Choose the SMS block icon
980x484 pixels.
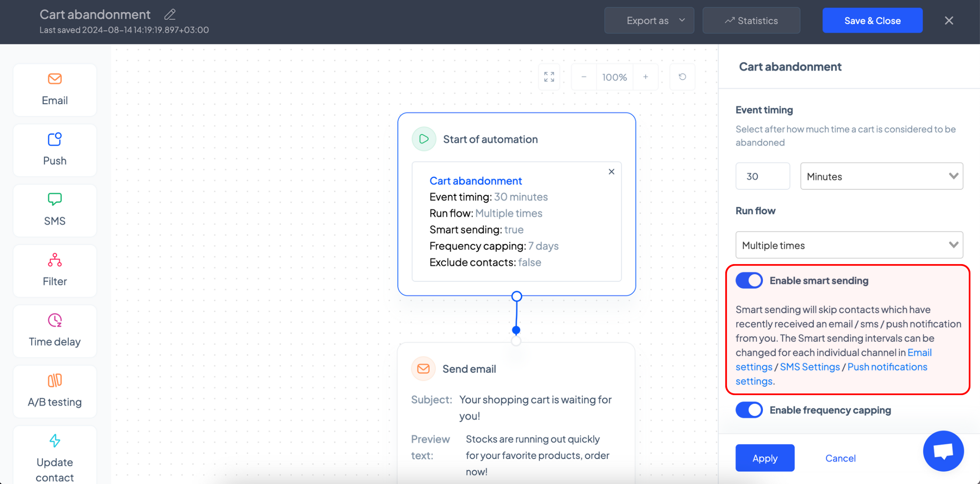(55, 199)
